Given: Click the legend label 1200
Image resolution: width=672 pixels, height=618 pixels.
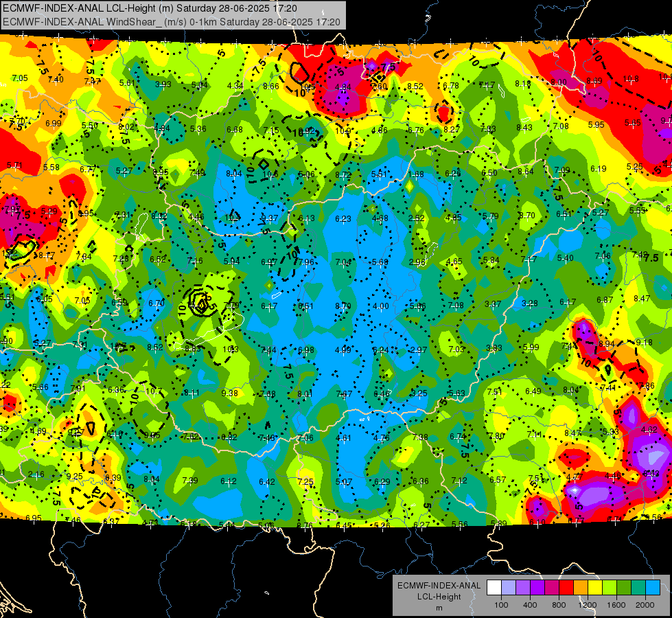Looking at the screenshot, I should coord(587,605).
